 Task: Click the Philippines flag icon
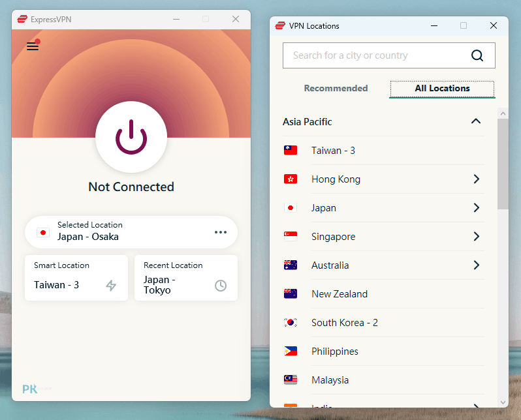[x=291, y=352]
